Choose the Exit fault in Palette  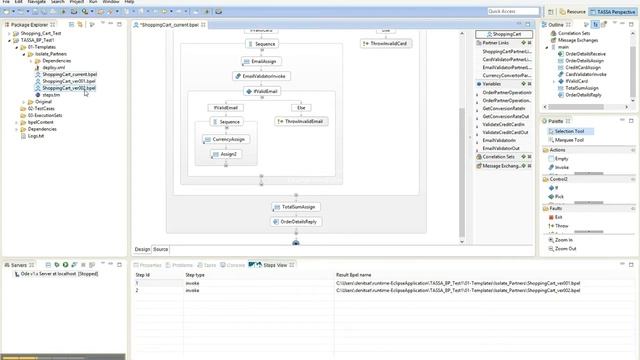pos(556,217)
